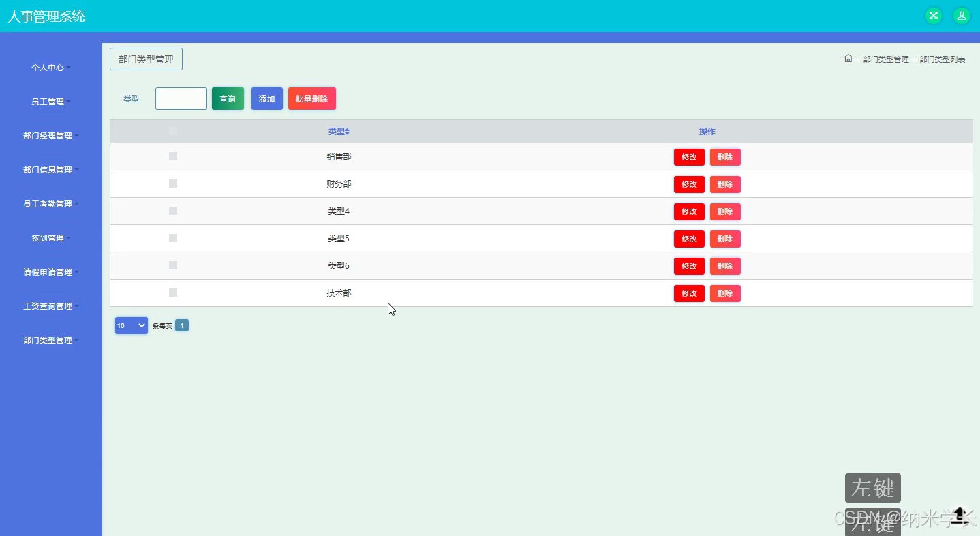Image resolution: width=980 pixels, height=536 pixels.
Task: Expand 员工考勤管理 sidebar menu
Action: tap(51, 204)
